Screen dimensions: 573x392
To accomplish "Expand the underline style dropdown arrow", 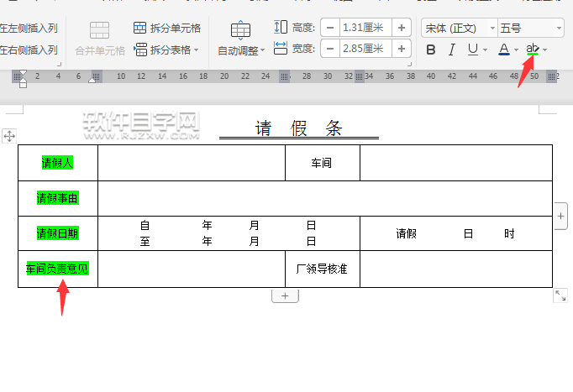I will [x=486, y=50].
